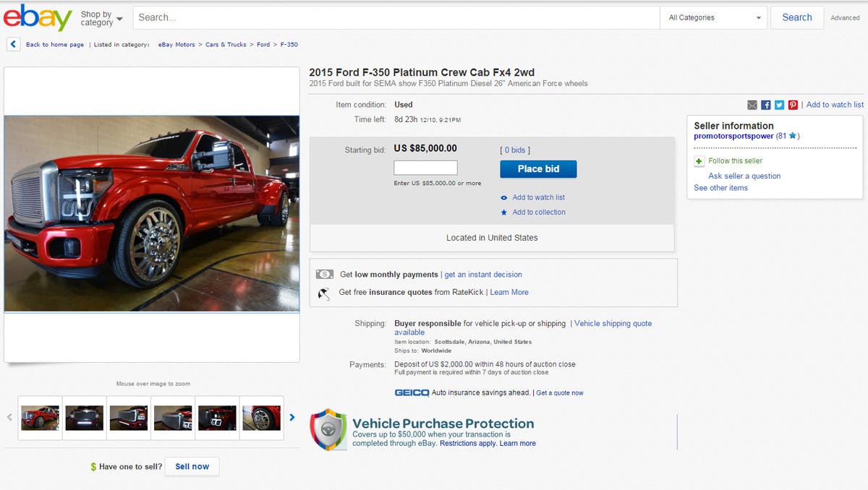Open Cars & Trucks breadcrumb

(226, 45)
